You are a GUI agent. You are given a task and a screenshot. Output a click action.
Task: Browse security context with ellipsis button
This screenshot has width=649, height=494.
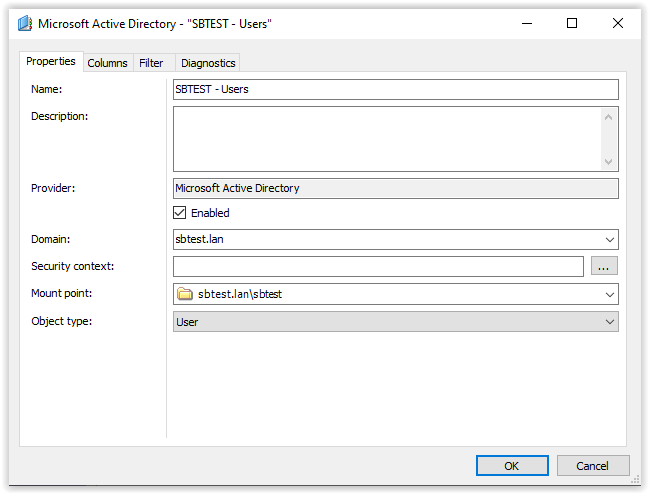(604, 266)
